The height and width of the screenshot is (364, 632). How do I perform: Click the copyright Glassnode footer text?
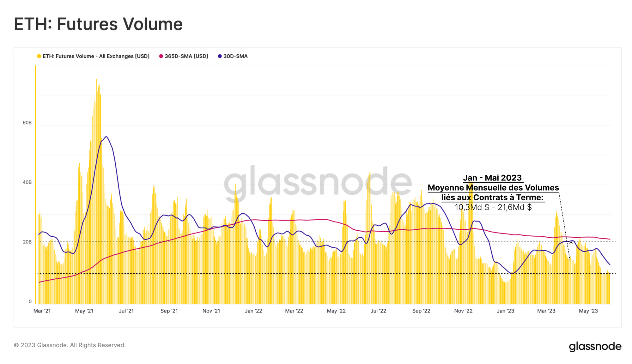[x=70, y=345]
